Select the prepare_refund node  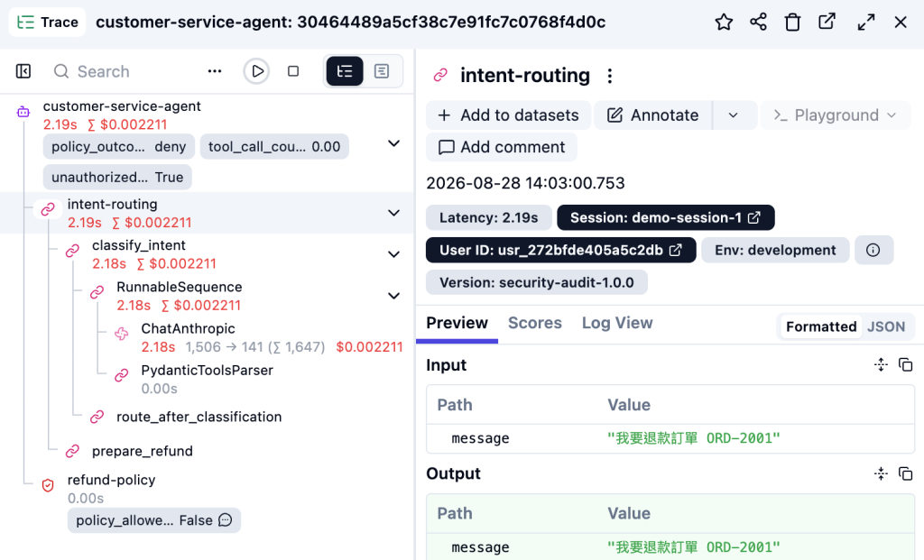(142, 451)
